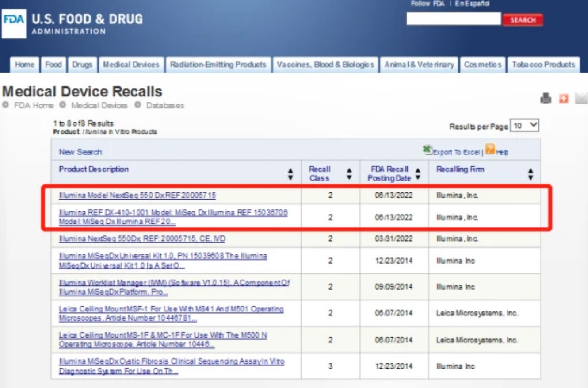
Task: Click the red plus share icon
Action: 563,98
